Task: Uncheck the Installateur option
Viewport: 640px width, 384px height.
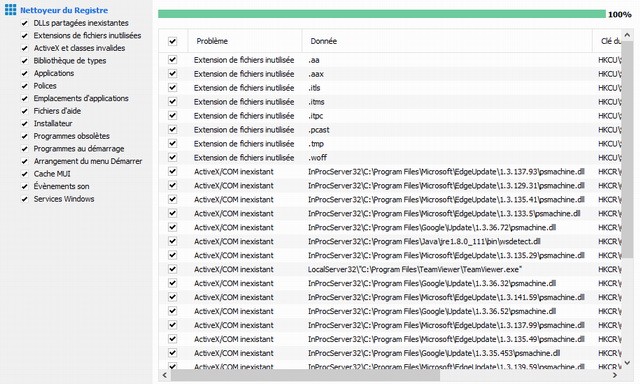Action: [24, 124]
